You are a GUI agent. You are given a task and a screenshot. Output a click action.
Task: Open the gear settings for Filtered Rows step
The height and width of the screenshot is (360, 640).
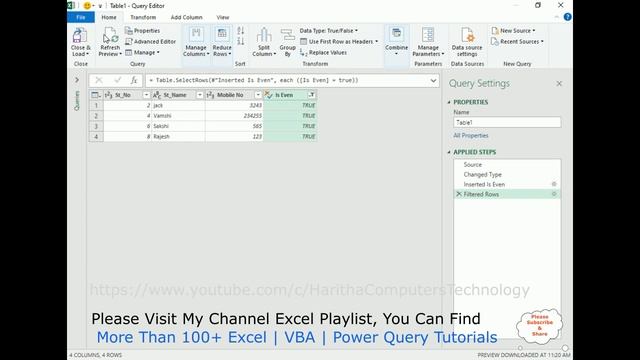coord(554,194)
